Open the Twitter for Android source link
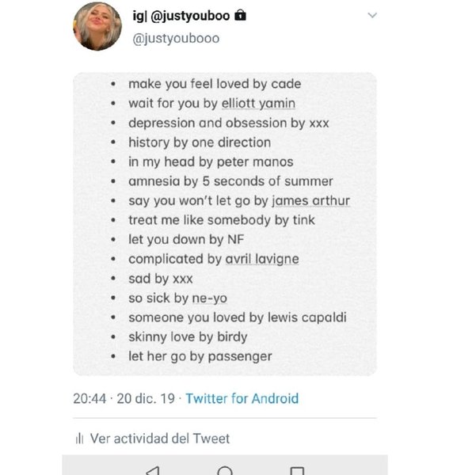The width and height of the screenshot is (476, 475). coord(242,398)
